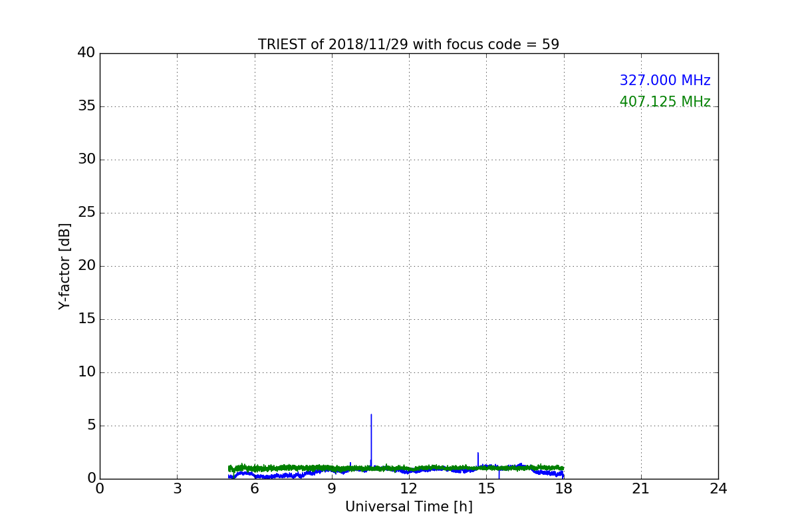Click y-axis tick label '40'

click(86, 53)
